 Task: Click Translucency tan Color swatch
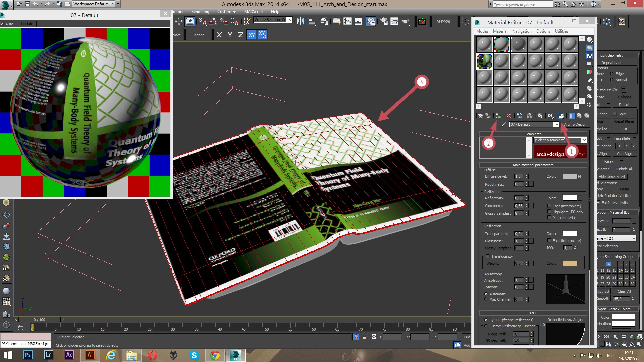(569, 263)
